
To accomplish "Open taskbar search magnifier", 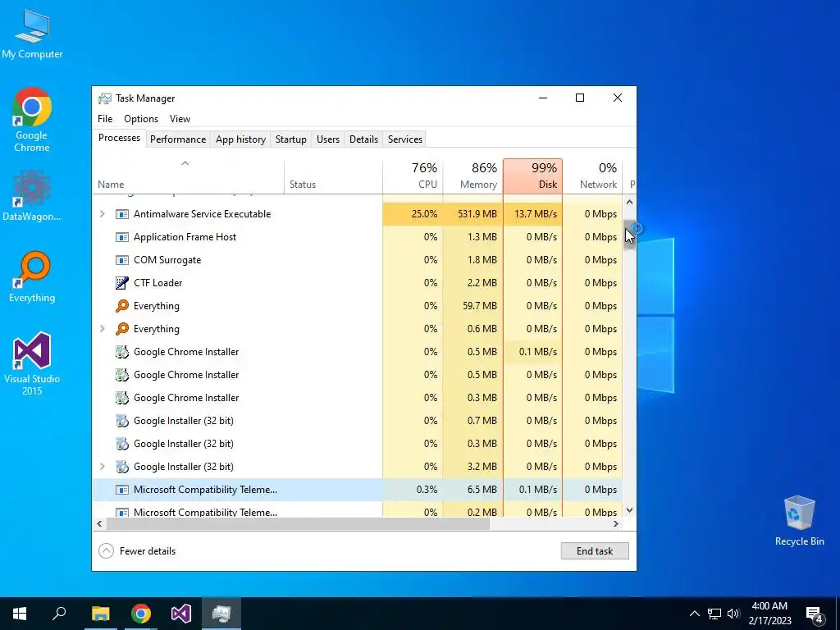I will pos(59,614).
